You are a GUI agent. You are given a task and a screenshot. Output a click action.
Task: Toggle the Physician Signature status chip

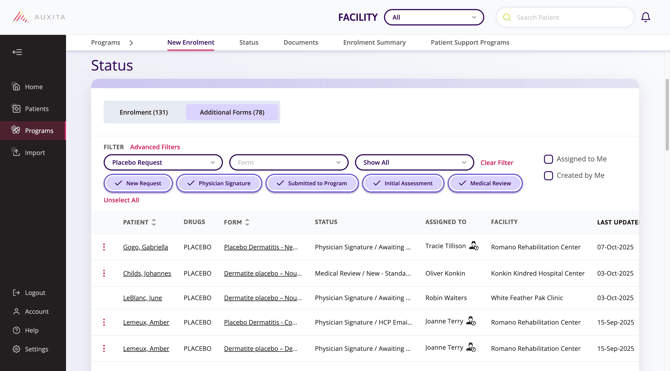pyautogui.click(x=219, y=183)
